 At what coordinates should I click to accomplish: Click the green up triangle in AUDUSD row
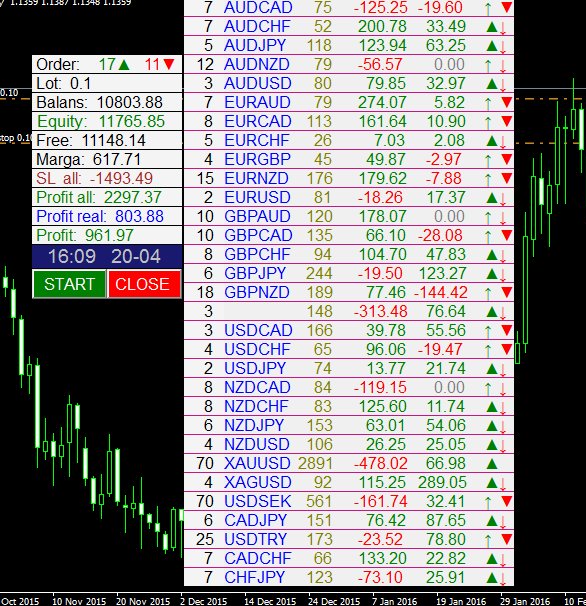(x=492, y=83)
